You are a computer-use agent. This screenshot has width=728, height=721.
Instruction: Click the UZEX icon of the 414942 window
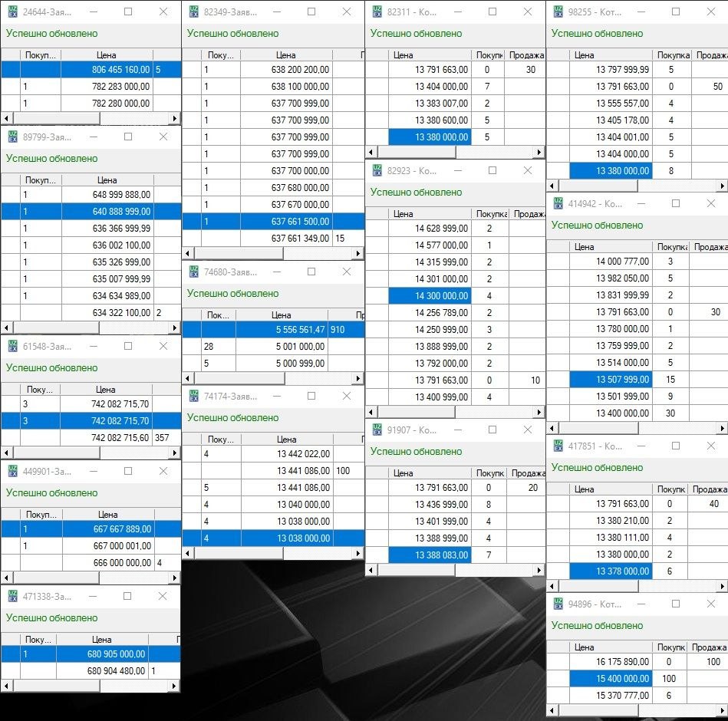[x=558, y=204]
